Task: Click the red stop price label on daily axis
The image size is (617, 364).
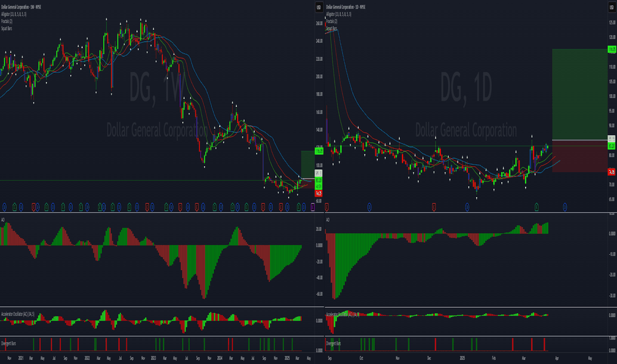Action: tap(612, 172)
